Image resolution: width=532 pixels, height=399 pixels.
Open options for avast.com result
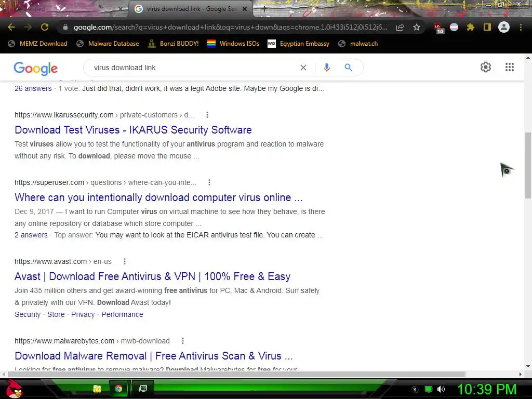pyautogui.click(x=125, y=262)
